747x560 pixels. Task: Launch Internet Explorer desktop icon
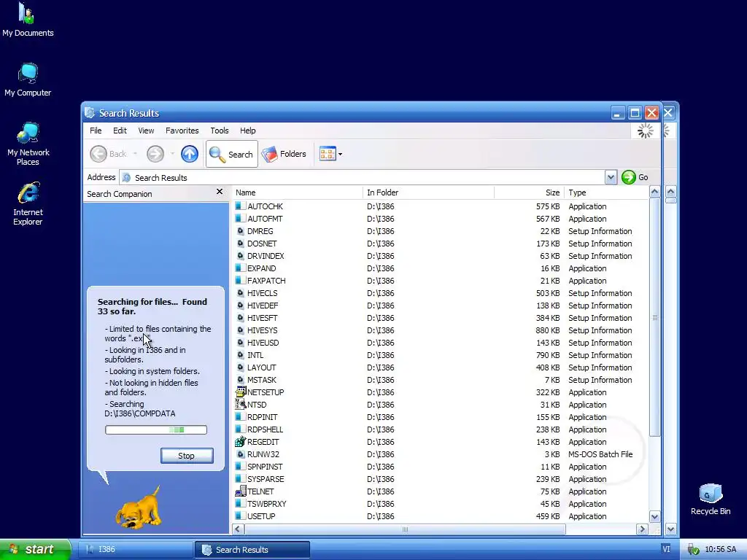pos(28,203)
